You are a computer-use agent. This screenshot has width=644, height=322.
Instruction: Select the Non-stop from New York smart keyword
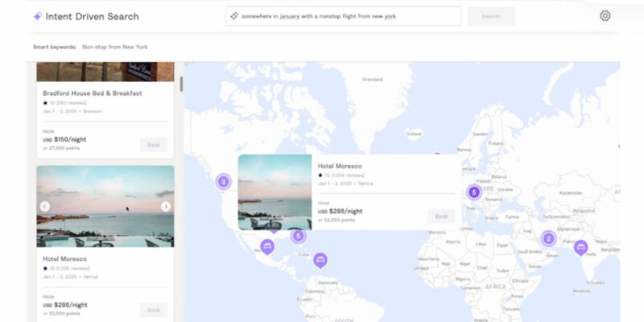pos(114,47)
